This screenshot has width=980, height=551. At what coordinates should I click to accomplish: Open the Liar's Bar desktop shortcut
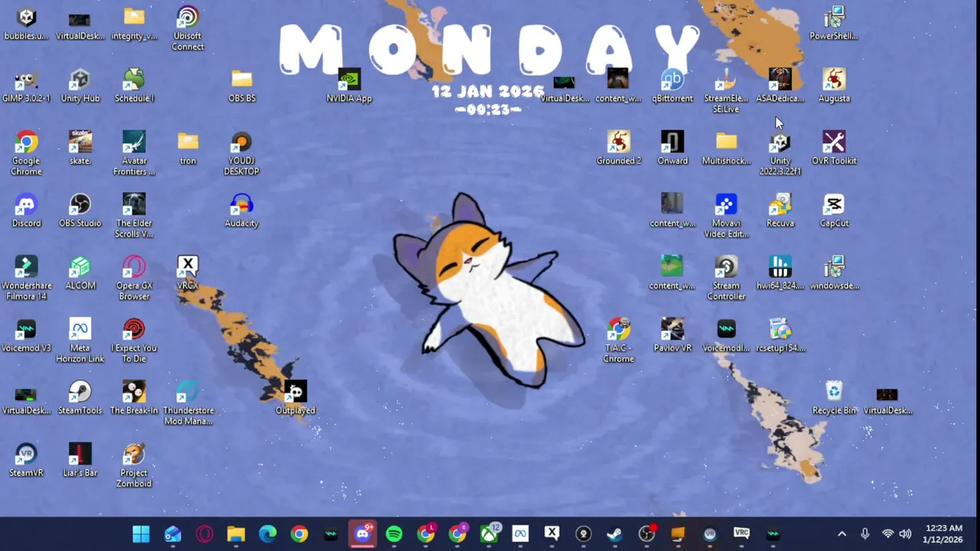click(x=80, y=460)
